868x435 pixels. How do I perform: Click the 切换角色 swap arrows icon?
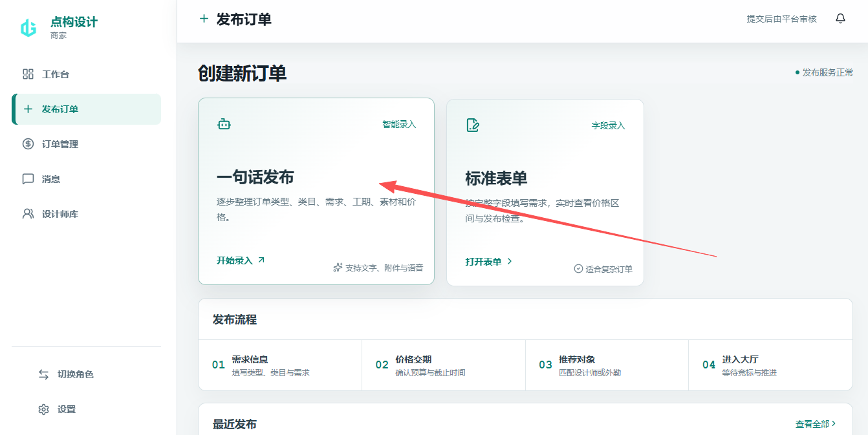coord(43,374)
